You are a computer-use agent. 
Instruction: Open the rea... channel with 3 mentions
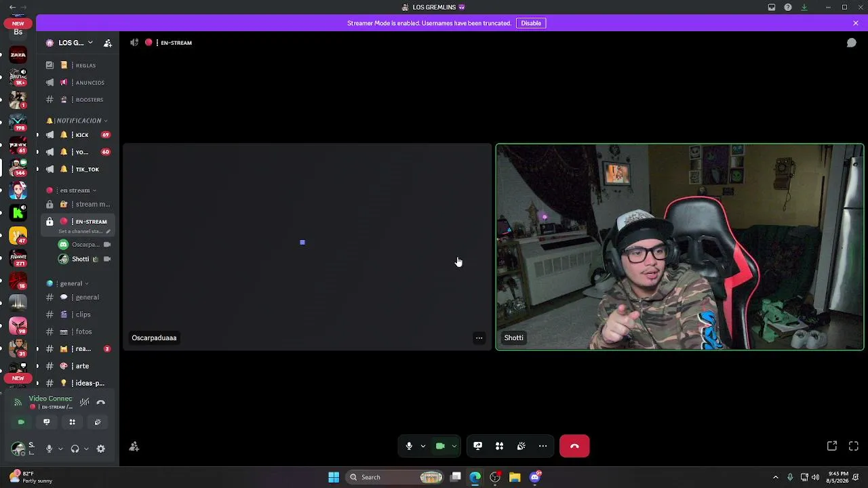pyautogui.click(x=77, y=349)
